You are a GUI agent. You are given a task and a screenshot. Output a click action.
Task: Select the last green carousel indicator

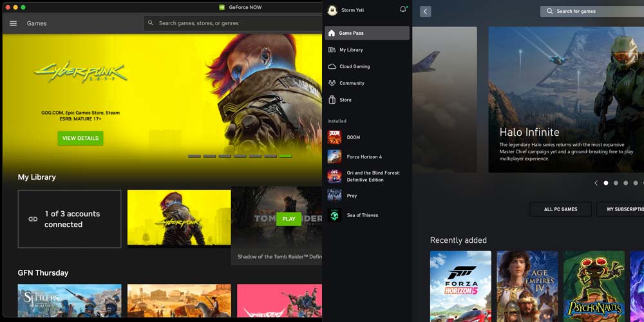(285, 156)
